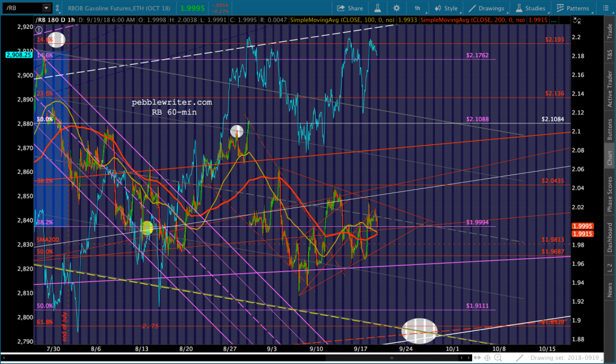The image size is (616, 364).
Task: Open the Style menu
Action: coord(446,8)
